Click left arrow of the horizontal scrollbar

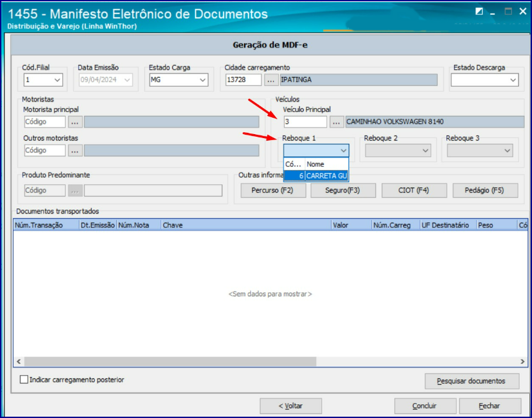click(x=19, y=361)
